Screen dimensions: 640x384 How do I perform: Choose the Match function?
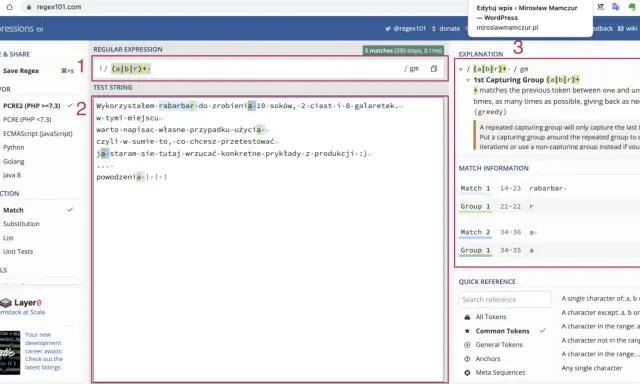[13, 210]
